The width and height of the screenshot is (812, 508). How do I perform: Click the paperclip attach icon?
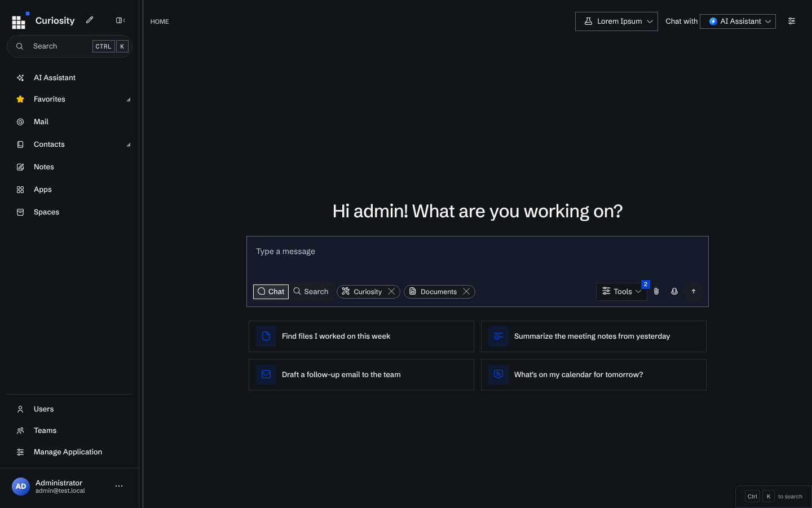[x=656, y=291]
